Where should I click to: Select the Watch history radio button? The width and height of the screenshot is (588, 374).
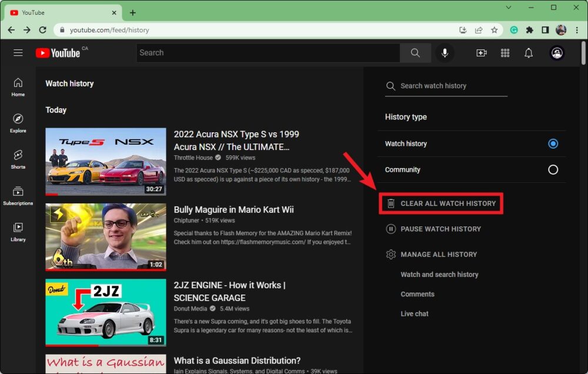coord(553,143)
